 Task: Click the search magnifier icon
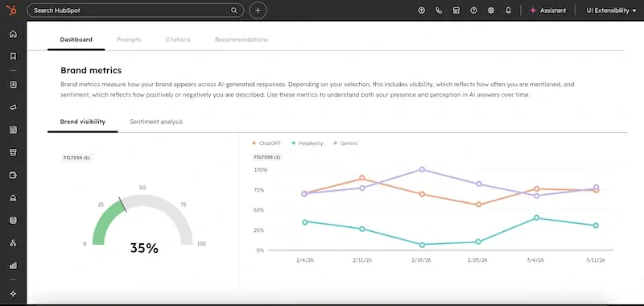click(x=233, y=10)
